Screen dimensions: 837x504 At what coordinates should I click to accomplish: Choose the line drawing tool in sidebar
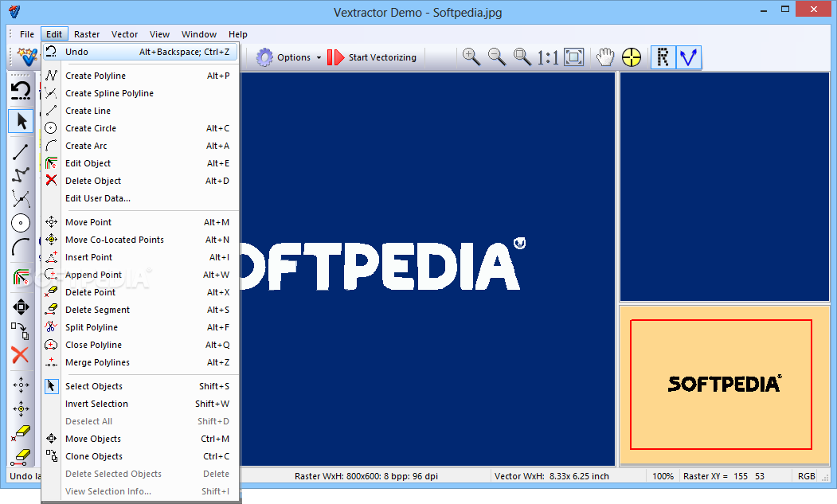pyautogui.click(x=21, y=151)
